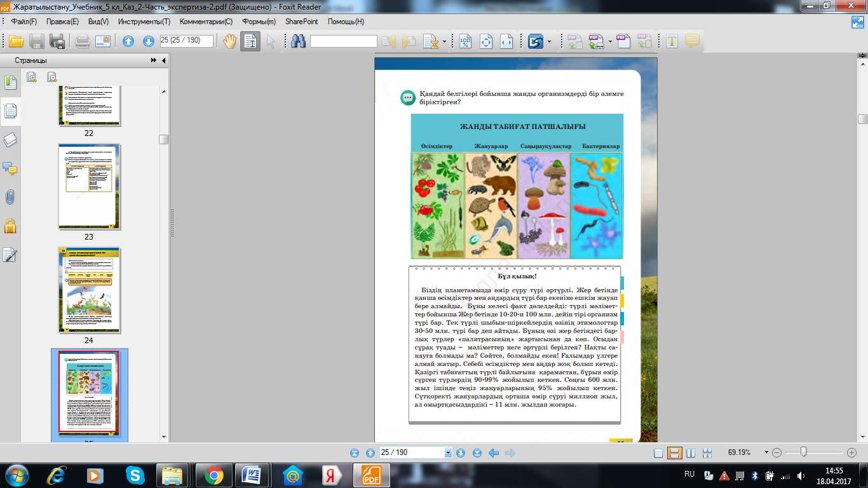Viewport: 868px width, 488px height.
Task: Collapse the Pages navigation panel with the left arrow
Action: pos(164,60)
